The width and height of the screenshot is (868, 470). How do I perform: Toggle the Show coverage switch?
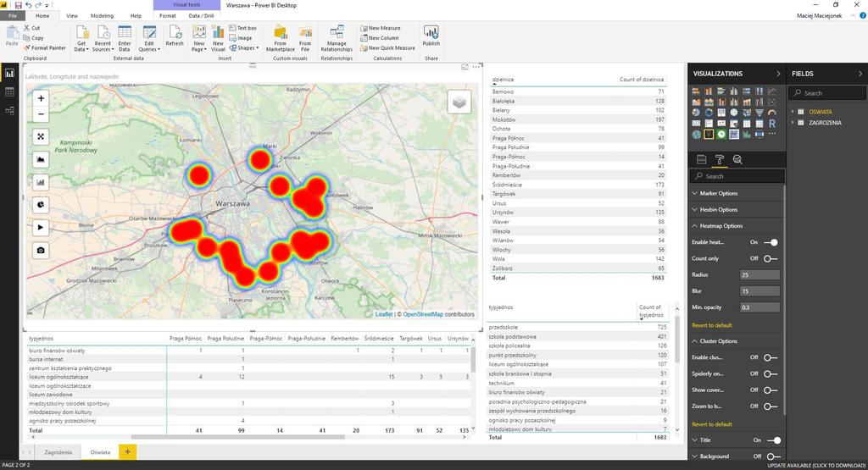coord(771,390)
